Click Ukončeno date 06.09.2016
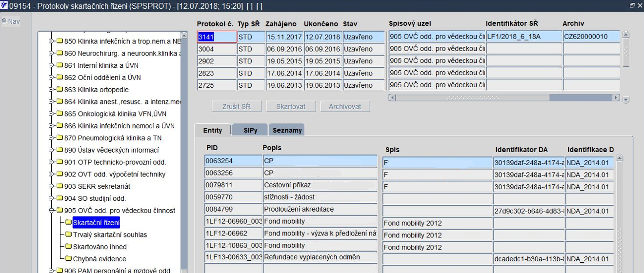Image resolution: width=644 pixels, height=273 pixels. tap(322, 49)
